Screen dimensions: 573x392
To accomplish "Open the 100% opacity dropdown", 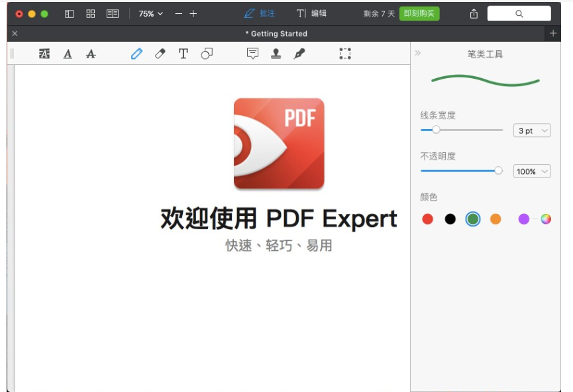I will [532, 171].
